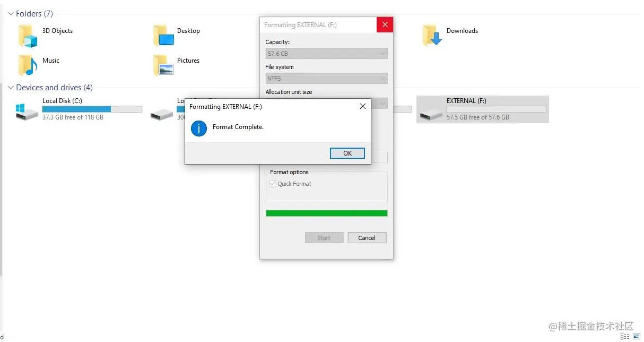Open the Downloads folder icon
The height and width of the screenshot is (342, 644).
(x=432, y=36)
